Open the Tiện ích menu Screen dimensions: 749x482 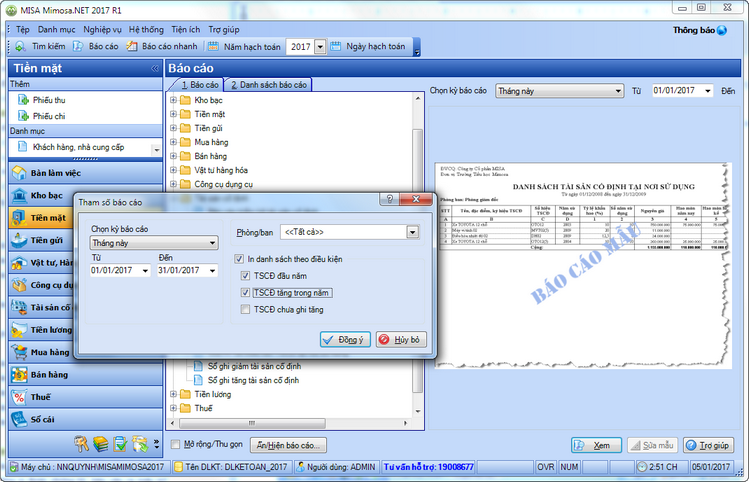pyautogui.click(x=186, y=30)
